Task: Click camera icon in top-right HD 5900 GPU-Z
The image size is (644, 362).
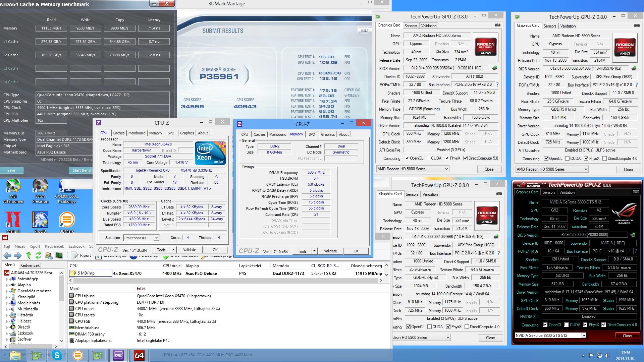Action: (637, 25)
